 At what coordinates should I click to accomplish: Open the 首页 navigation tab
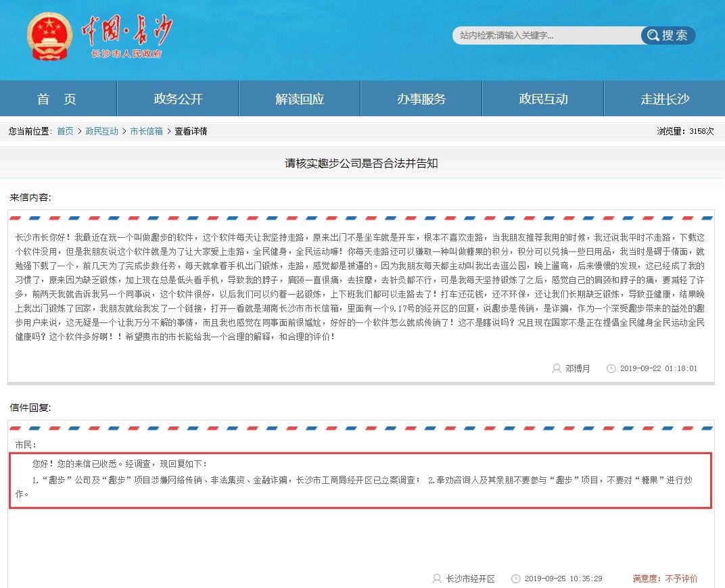click(58, 99)
